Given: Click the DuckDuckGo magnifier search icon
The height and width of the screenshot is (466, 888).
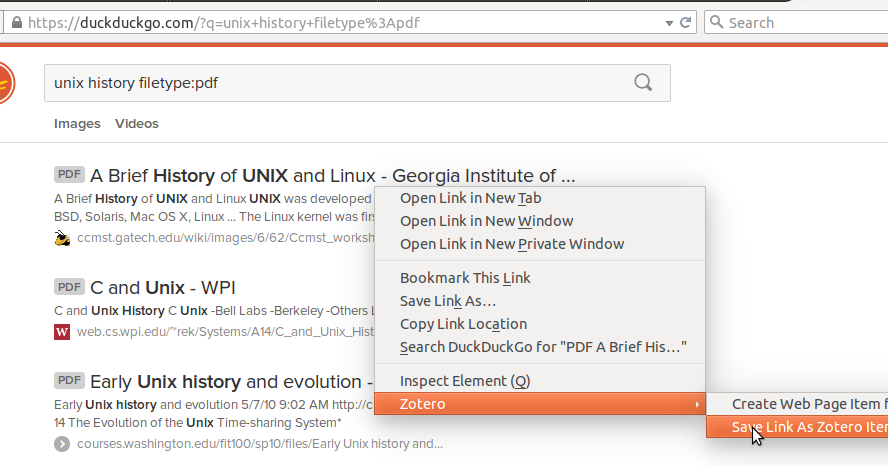Looking at the screenshot, I should [644, 83].
